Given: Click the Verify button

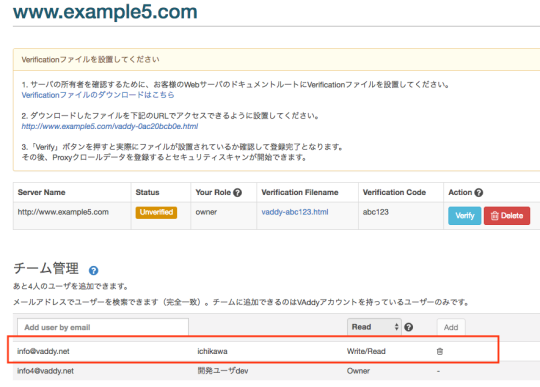Looking at the screenshot, I should tap(465, 216).
